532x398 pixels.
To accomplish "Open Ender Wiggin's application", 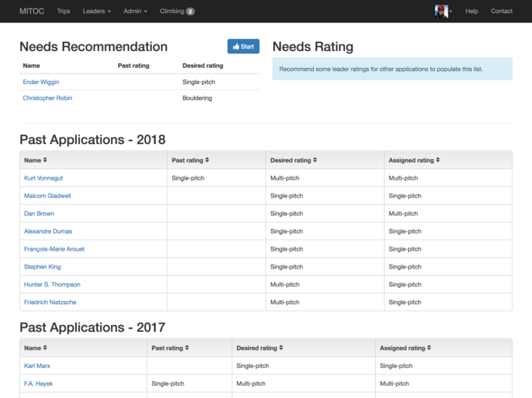I will point(41,82).
